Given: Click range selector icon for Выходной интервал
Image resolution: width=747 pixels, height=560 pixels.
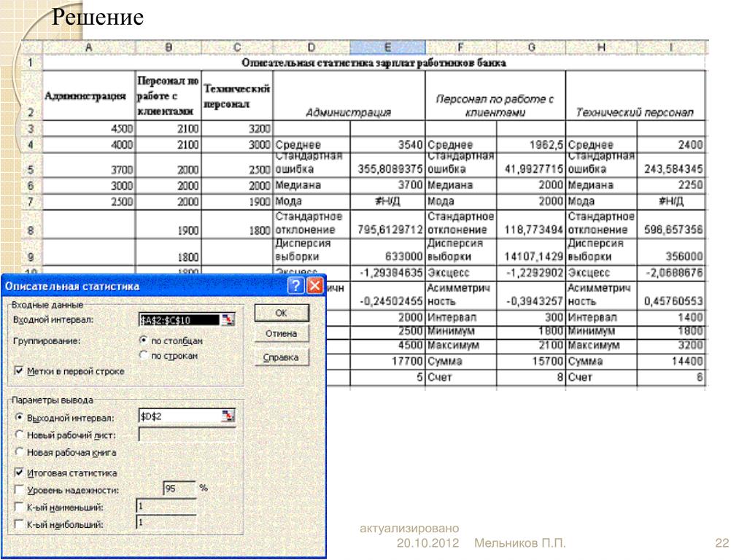Looking at the screenshot, I should click(x=228, y=416).
